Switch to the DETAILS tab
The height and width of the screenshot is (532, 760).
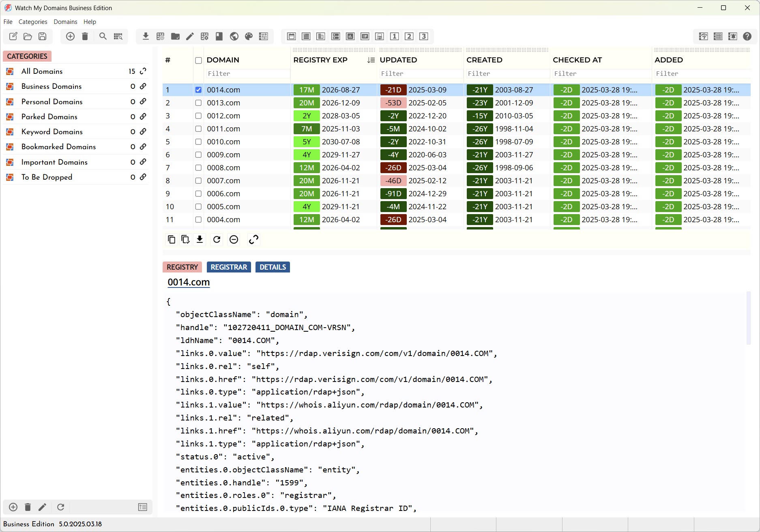[273, 267]
